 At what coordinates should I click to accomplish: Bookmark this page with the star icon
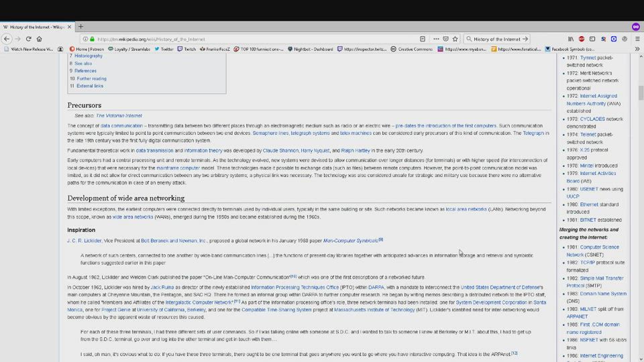455,39
